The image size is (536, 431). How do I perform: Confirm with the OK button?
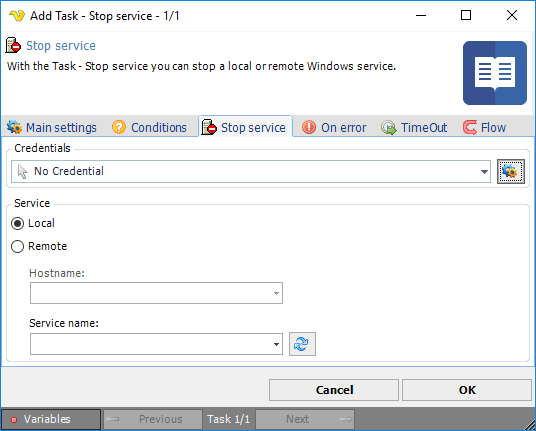pyautogui.click(x=467, y=390)
